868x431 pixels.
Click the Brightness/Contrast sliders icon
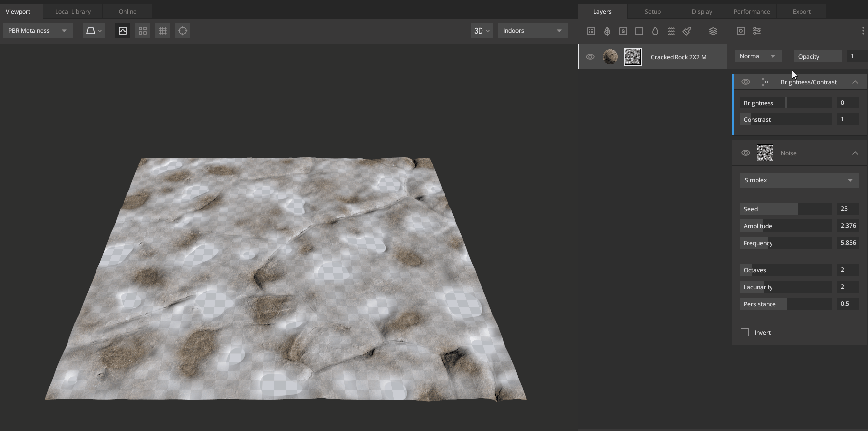(765, 82)
